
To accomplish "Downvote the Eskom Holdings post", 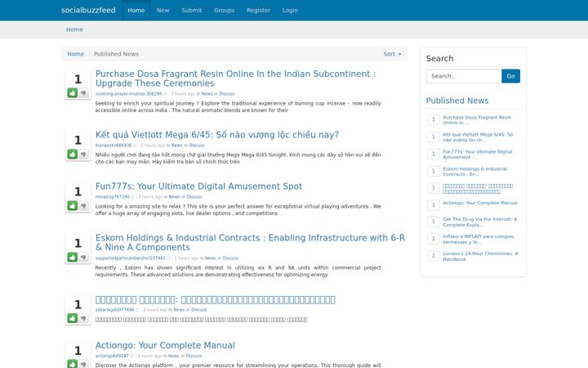I will pos(83,258).
